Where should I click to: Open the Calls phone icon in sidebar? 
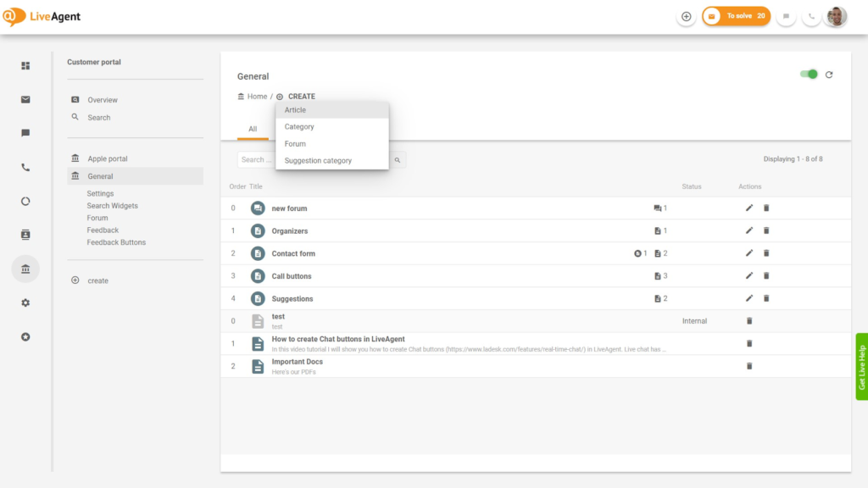[25, 168]
